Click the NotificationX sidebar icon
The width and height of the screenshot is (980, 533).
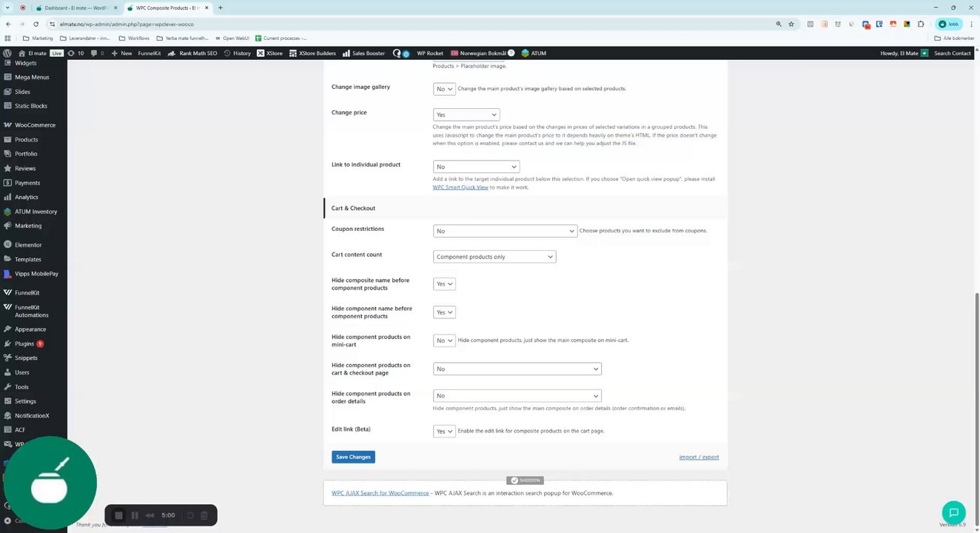click(x=7, y=416)
